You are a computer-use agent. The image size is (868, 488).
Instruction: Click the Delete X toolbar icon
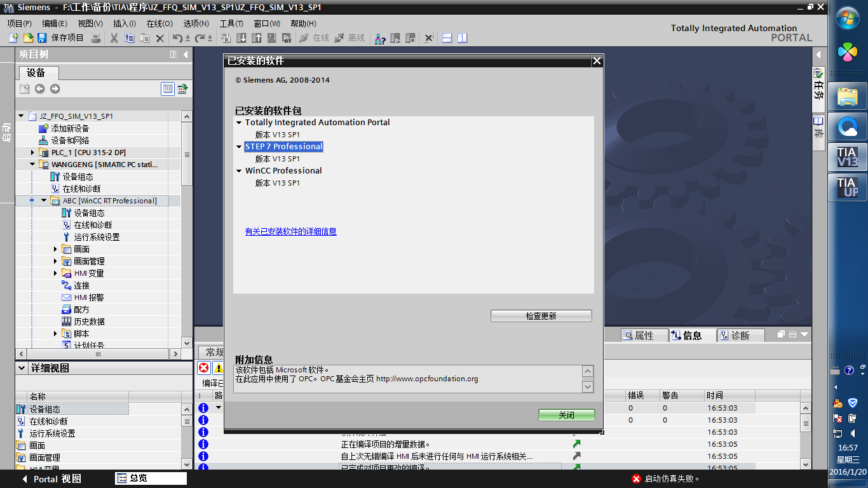[160, 38]
